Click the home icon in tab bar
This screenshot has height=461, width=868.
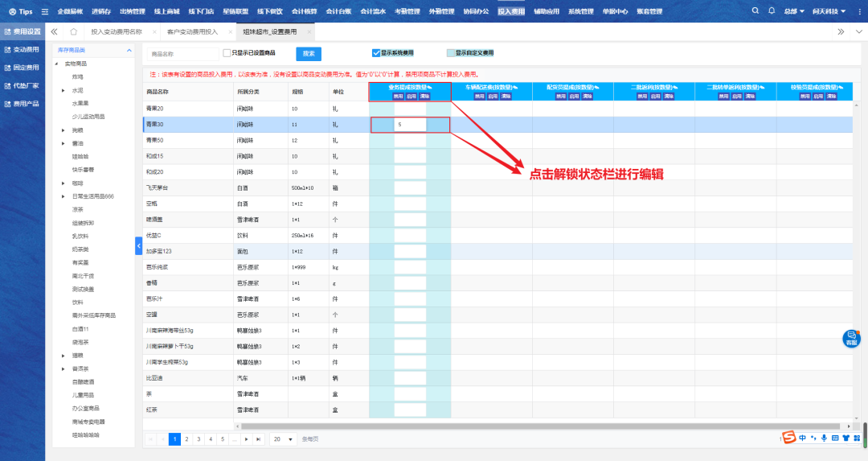click(x=74, y=31)
